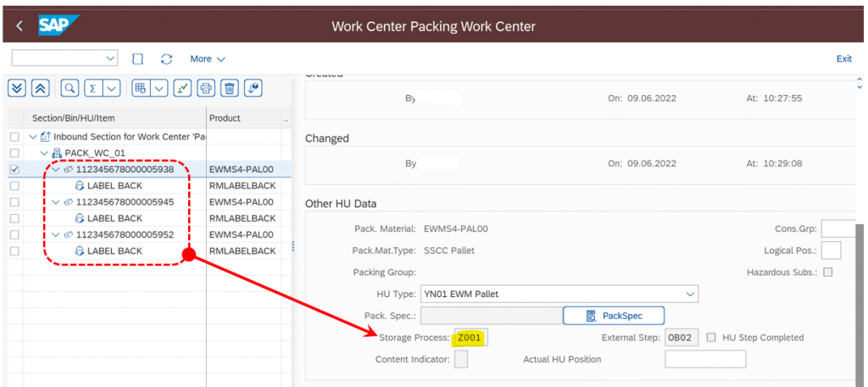Collapse the PACK_WC_01 tree node
This screenshot has width=868, height=387.
[44, 153]
